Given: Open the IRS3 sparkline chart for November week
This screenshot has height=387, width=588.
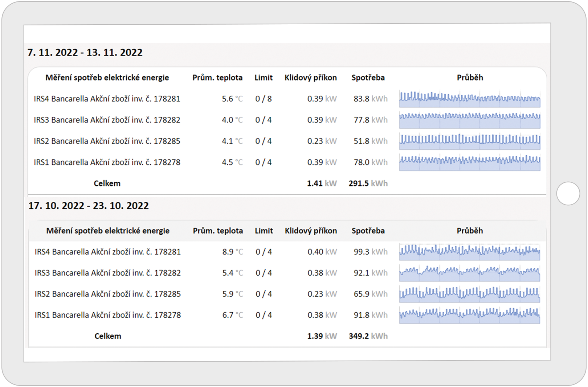Looking at the screenshot, I should pos(470,120).
